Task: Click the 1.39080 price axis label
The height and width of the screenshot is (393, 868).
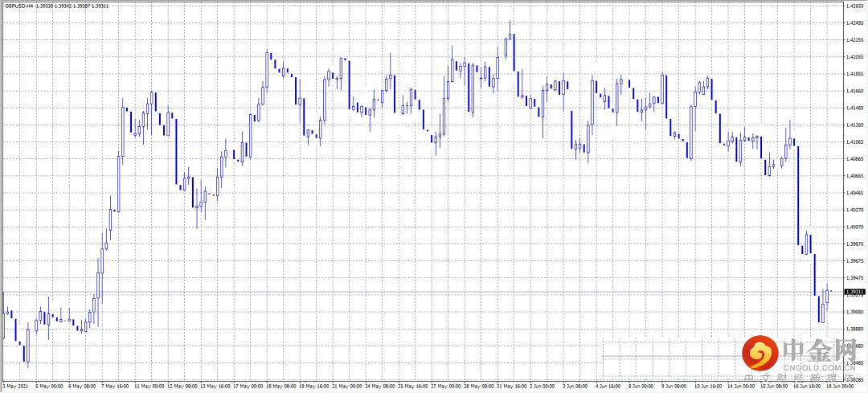Action: point(853,312)
